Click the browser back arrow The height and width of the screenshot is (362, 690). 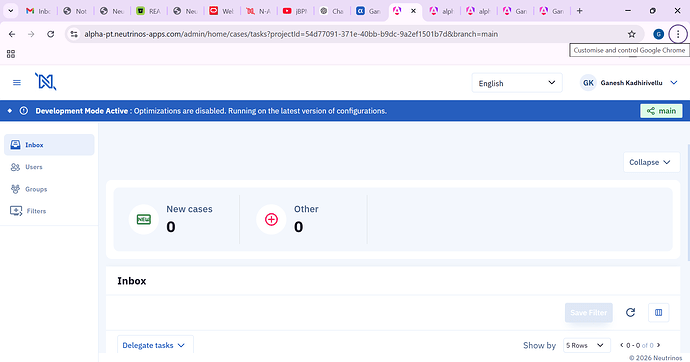pos(12,34)
